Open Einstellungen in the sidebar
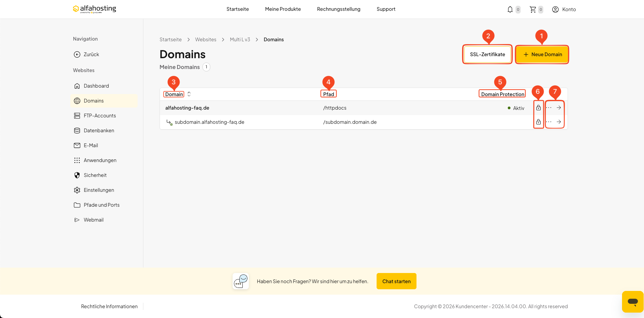Screen dimensions: 644x318 (104, 190)
